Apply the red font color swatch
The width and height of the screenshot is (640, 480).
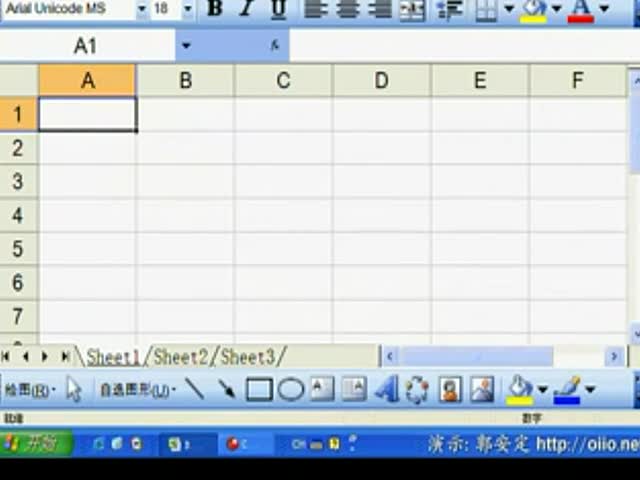581,10
